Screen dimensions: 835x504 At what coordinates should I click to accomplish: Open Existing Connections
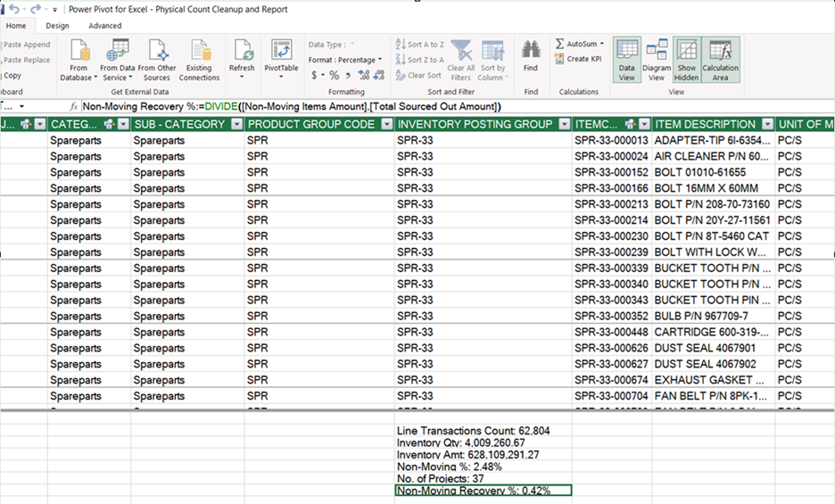(199, 60)
